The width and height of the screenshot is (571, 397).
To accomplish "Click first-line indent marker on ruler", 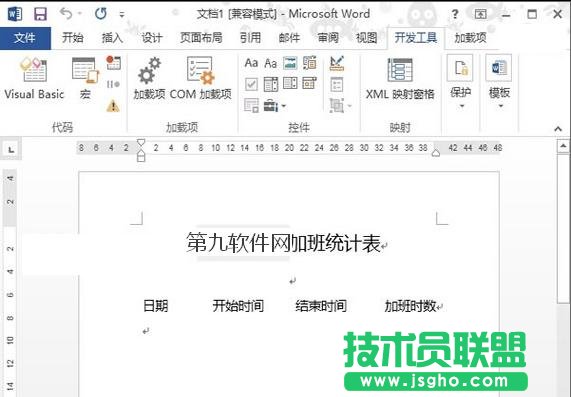I will pyautogui.click(x=141, y=142).
